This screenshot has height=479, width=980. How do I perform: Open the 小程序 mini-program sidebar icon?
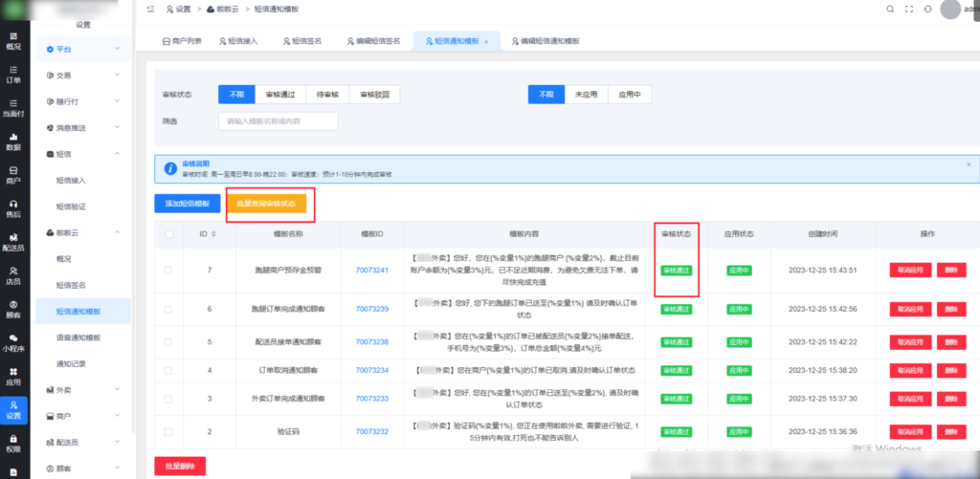[13, 343]
